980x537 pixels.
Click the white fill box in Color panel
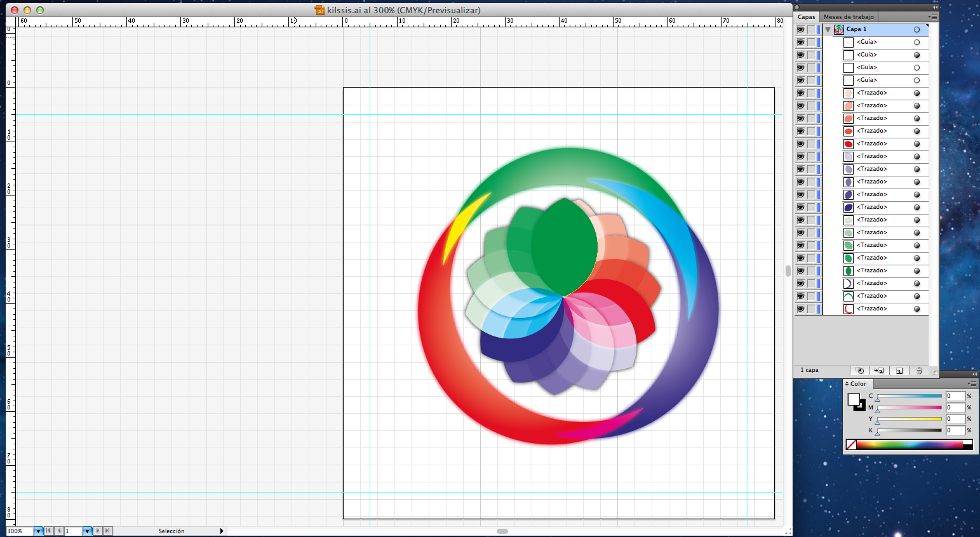click(x=854, y=400)
